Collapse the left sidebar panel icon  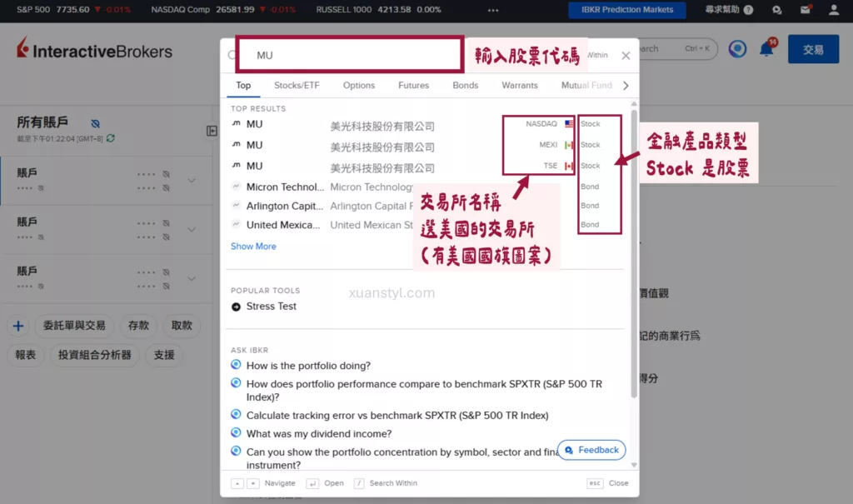[212, 131]
